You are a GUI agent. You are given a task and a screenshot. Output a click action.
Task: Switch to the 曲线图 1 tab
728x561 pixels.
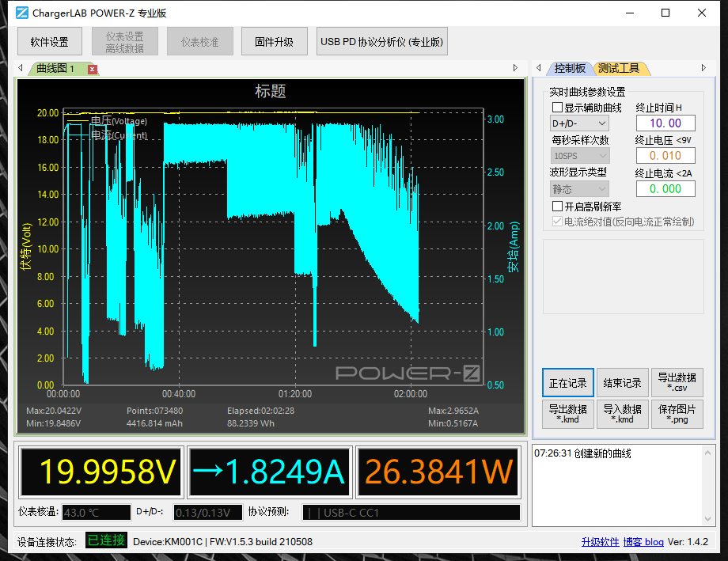[x=55, y=69]
